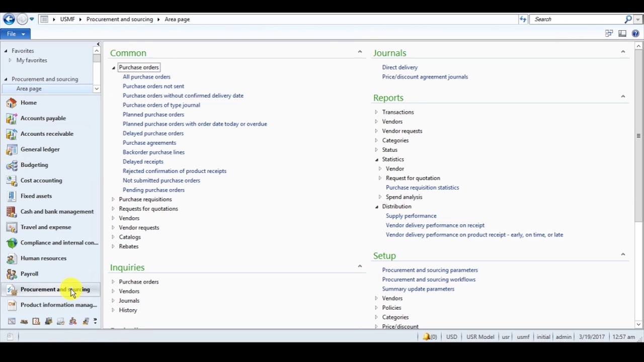Open the Human resources module icon

click(x=12, y=258)
